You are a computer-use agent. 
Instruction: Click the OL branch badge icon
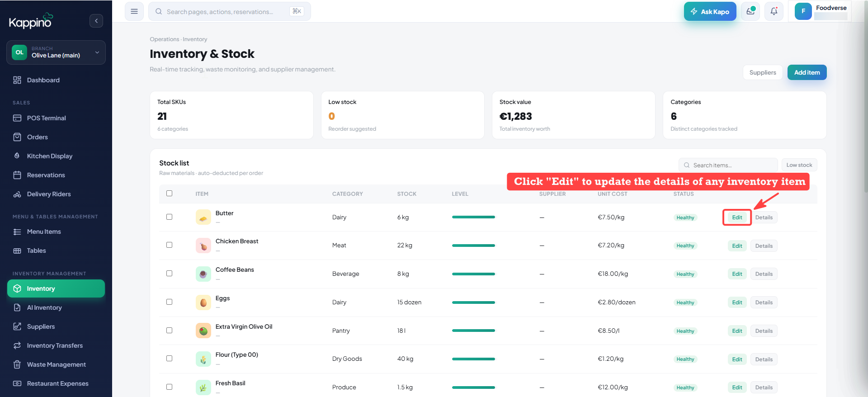(19, 52)
